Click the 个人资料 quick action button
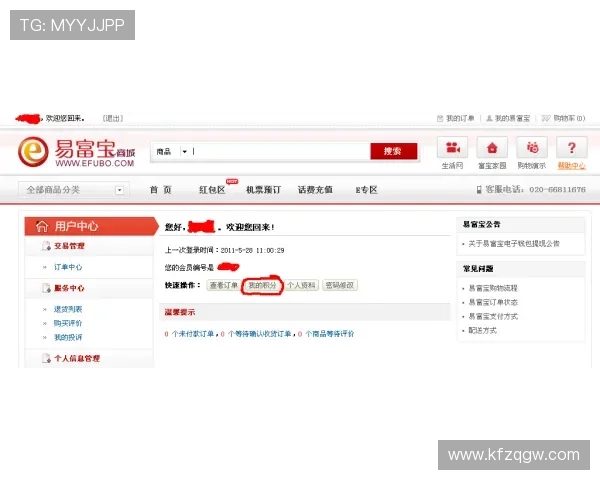Viewport: 600px width, 480px height. (x=302, y=285)
